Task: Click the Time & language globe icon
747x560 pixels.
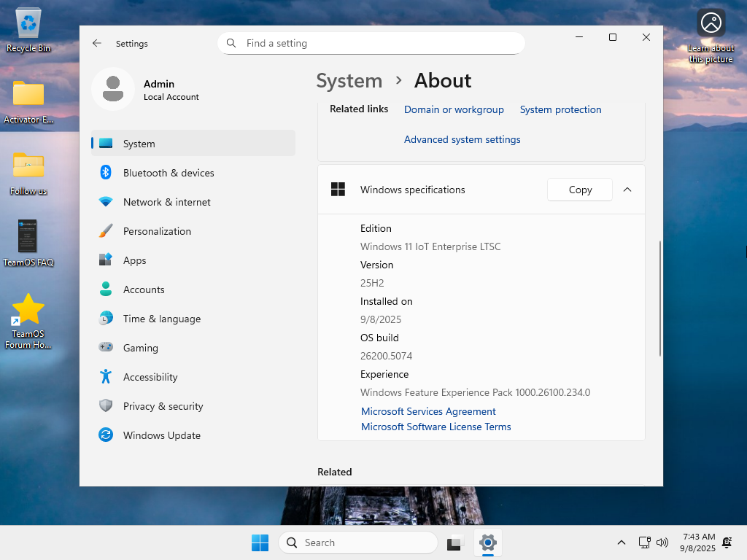Action: (106, 318)
